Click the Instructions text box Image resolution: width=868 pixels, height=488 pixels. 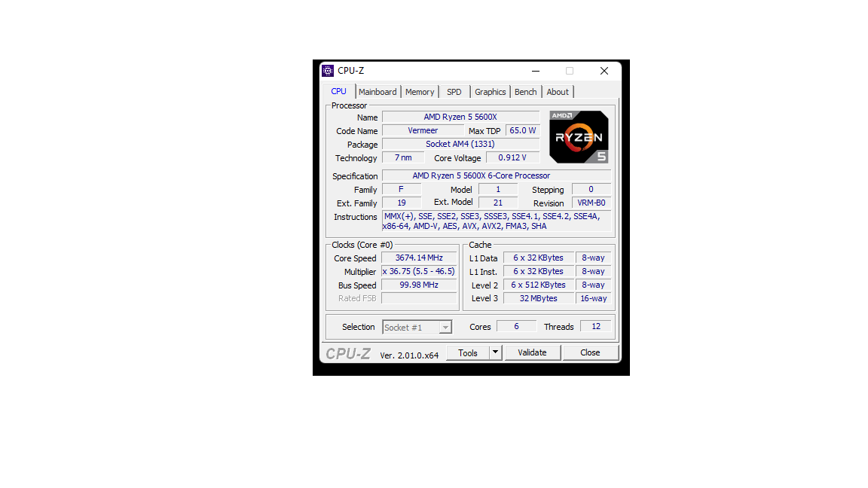[x=497, y=221]
